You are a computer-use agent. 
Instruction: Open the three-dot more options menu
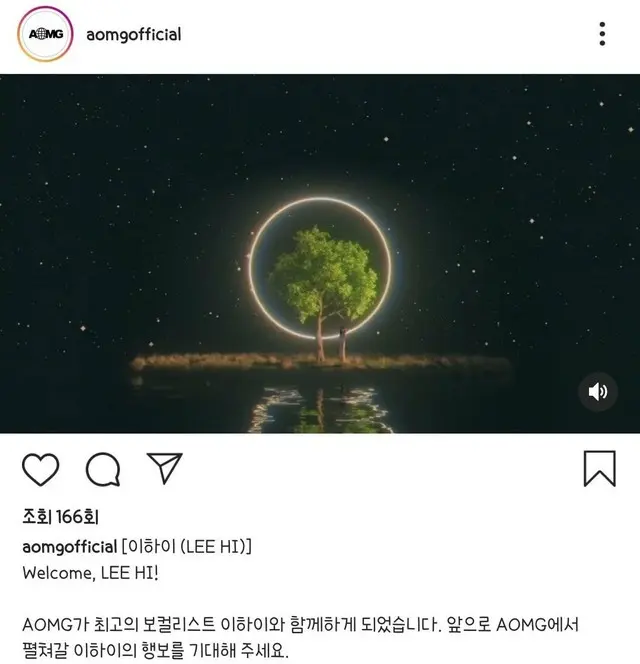[602, 34]
